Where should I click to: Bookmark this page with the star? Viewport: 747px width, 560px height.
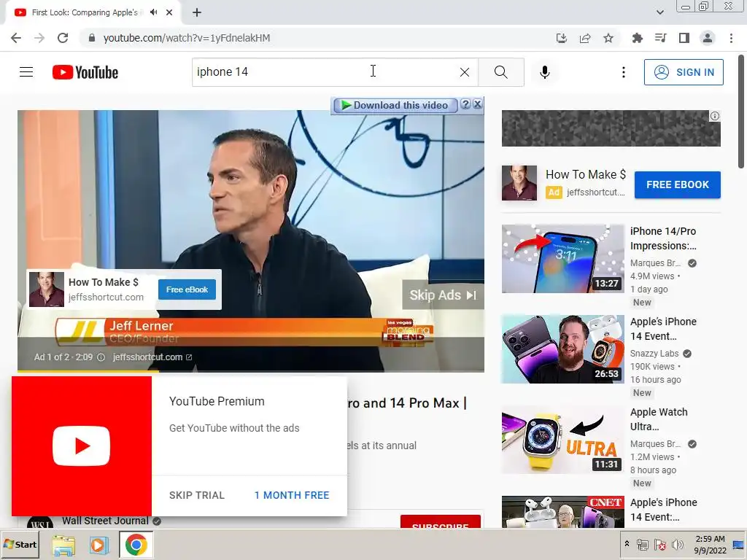[608, 38]
